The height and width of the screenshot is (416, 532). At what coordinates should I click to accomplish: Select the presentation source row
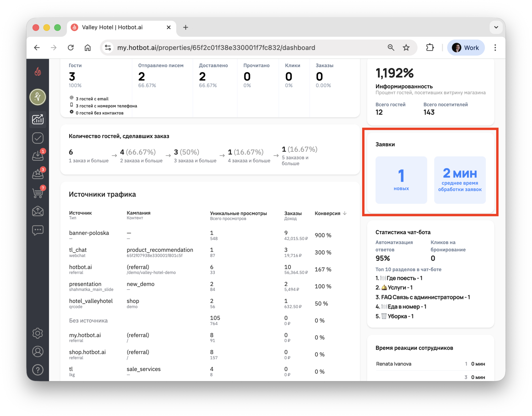click(210, 286)
